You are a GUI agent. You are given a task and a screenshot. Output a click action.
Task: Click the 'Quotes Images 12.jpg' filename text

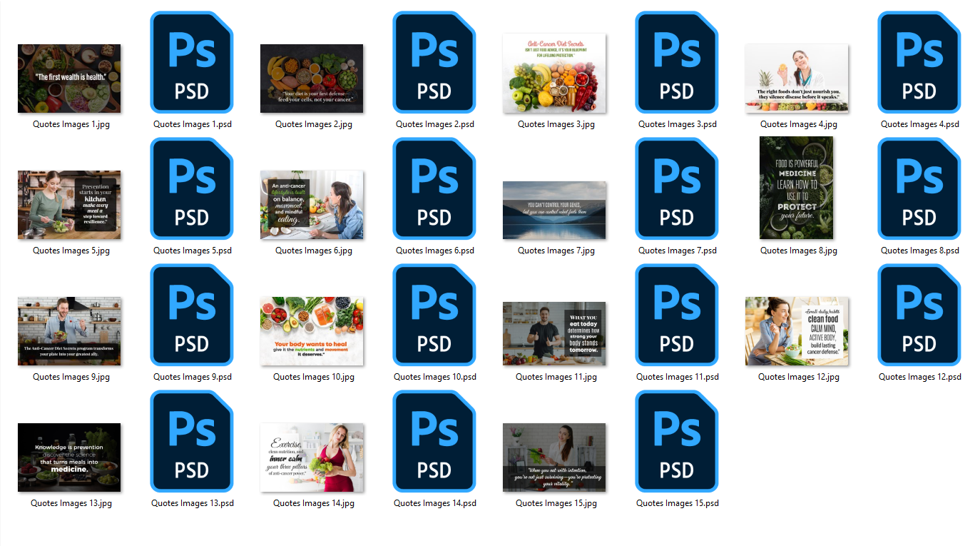tap(798, 377)
